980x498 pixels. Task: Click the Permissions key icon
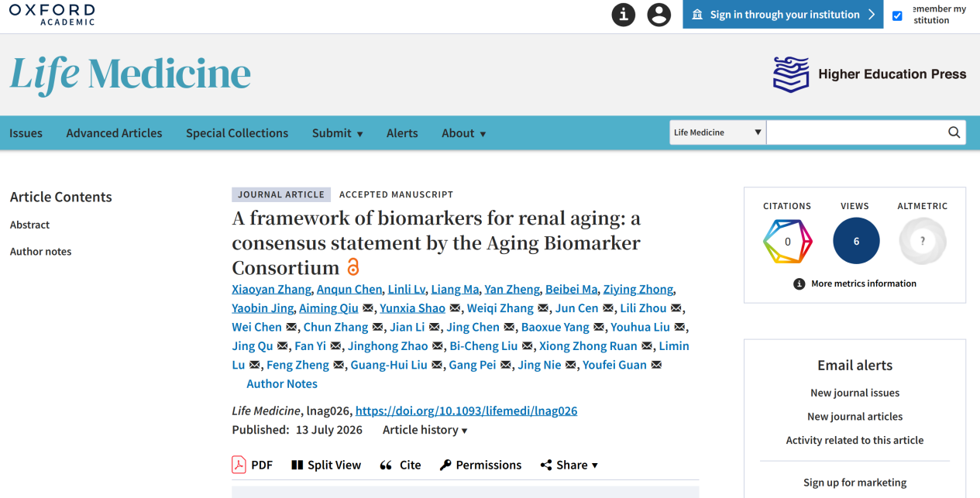pyautogui.click(x=445, y=465)
